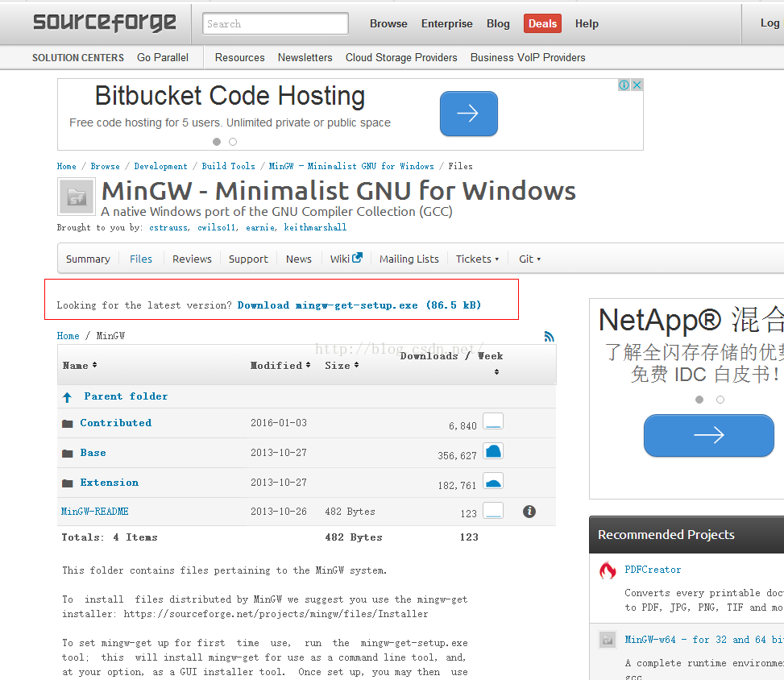Sort file list by Modified
Viewport: 784px width, 680px height.
point(280,366)
